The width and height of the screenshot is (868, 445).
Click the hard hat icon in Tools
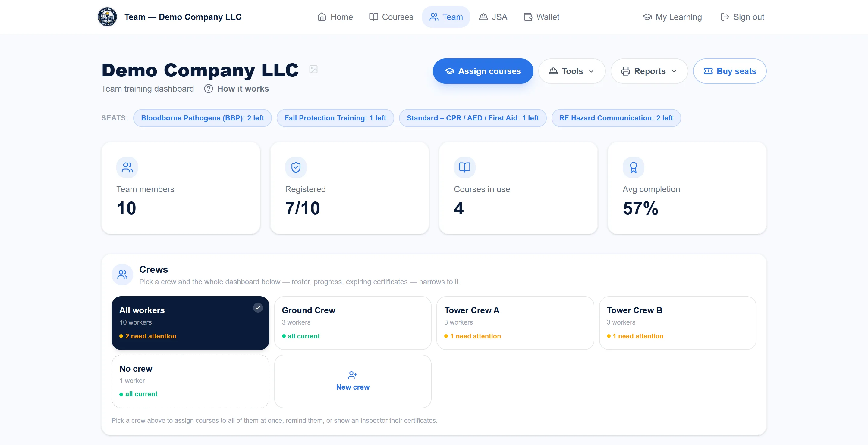coord(553,71)
